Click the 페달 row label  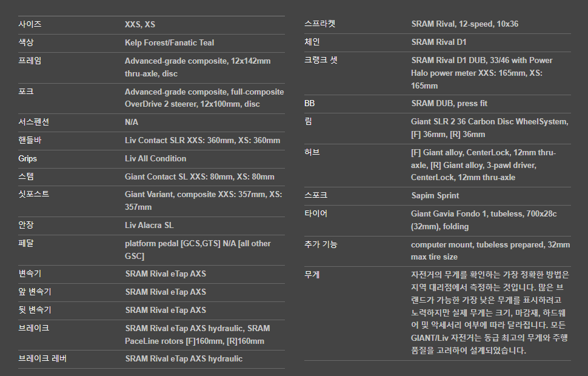[26, 243]
